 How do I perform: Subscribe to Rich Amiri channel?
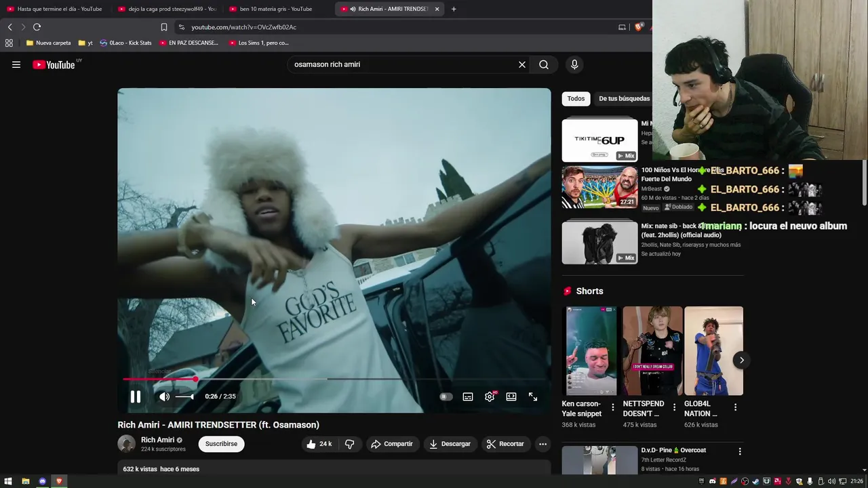coord(221,444)
